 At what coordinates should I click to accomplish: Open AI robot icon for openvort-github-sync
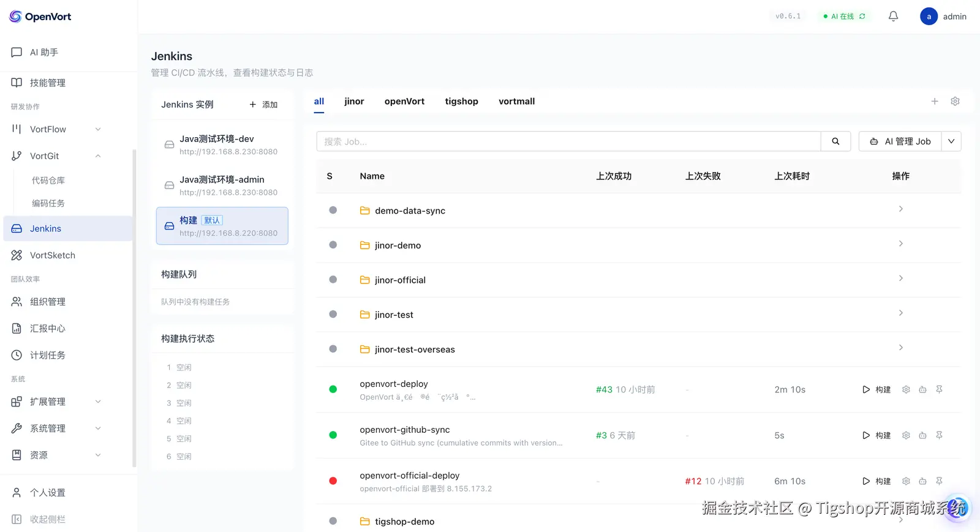tap(922, 435)
